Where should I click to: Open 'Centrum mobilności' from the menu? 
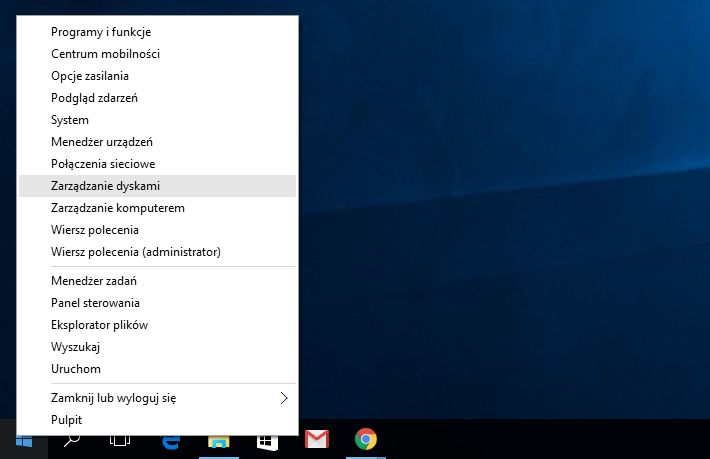point(157,54)
